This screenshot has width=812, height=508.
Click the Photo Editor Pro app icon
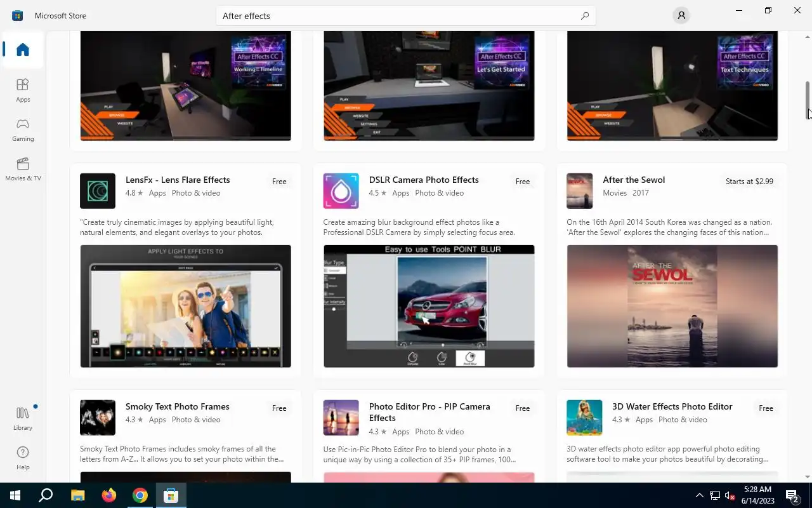tap(341, 417)
